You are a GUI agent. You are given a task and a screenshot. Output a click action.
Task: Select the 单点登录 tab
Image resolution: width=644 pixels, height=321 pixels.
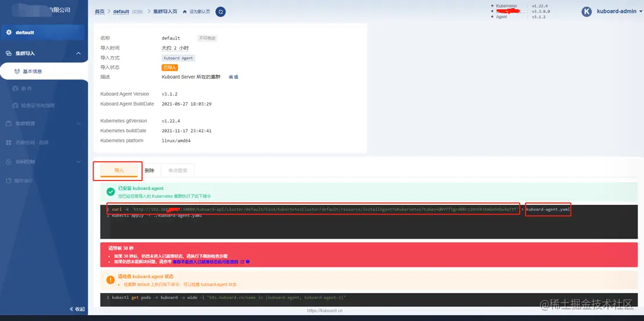177,171
